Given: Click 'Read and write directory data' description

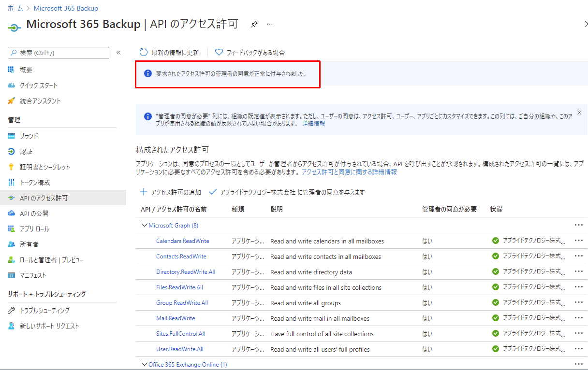Looking at the screenshot, I should pyautogui.click(x=311, y=272).
